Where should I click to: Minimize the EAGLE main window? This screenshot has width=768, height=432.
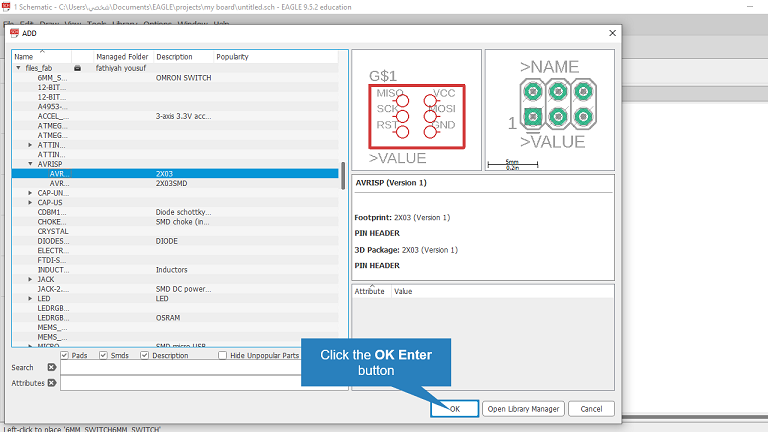pos(750,7)
